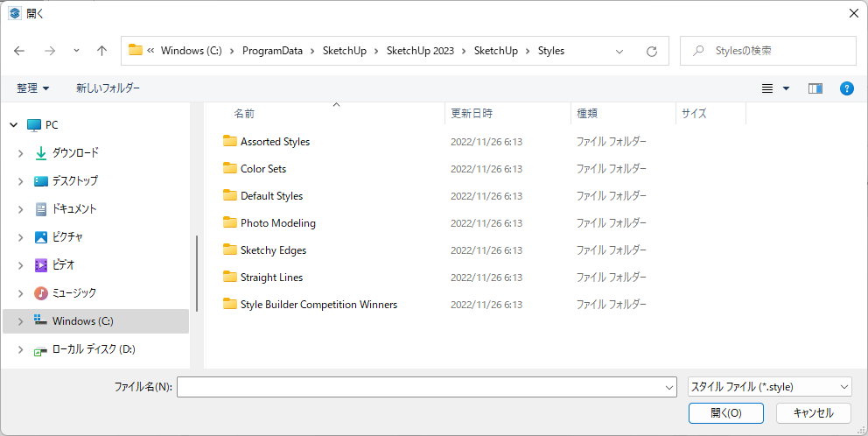Open the Default Styles folder

click(271, 196)
